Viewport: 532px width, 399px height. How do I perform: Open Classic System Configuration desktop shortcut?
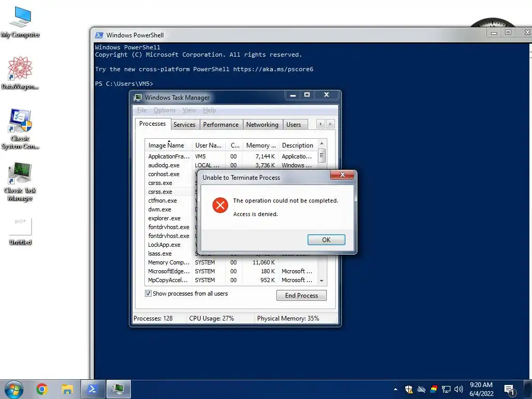tap(20, 129)
